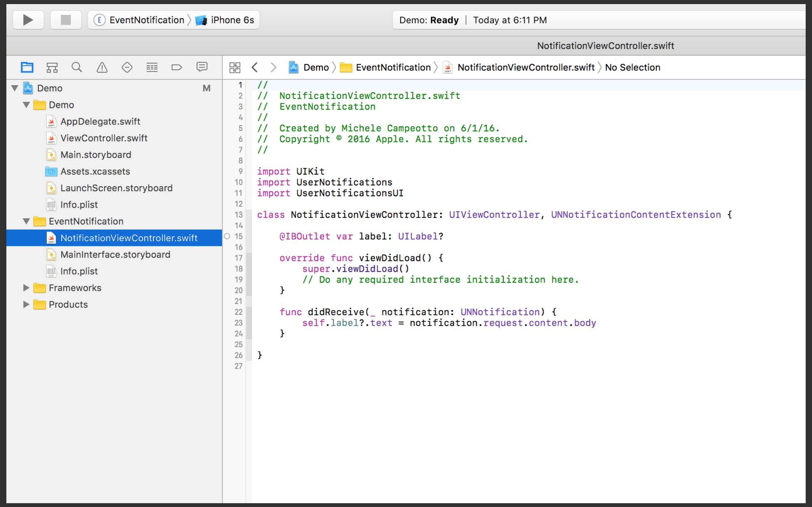Open the Test navigator diamond icon
Viewport: 812px width, 507px height.
click(x=127, y=67)
